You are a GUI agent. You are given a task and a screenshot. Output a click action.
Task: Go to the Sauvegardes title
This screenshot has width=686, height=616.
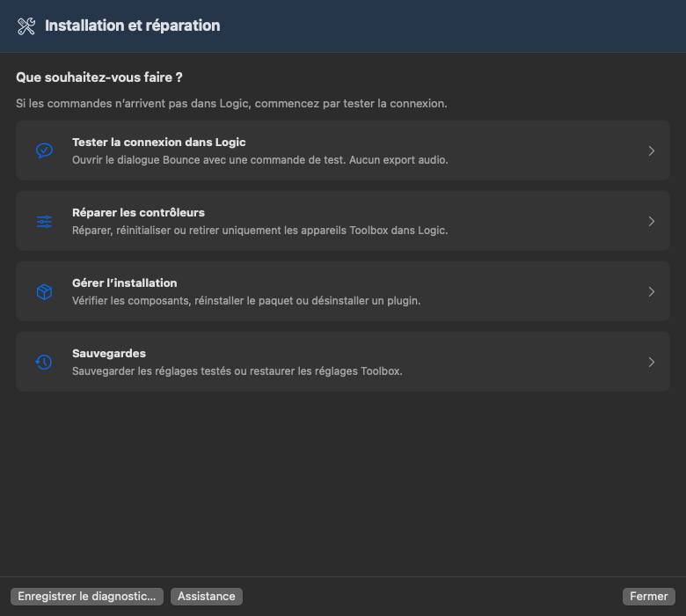coord(109,353)
